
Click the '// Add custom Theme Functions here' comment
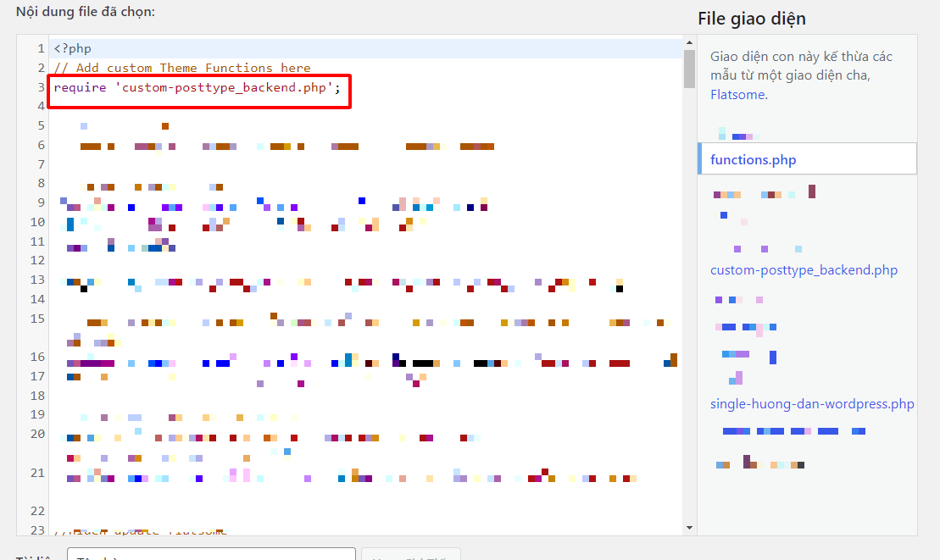coord(182,68)
